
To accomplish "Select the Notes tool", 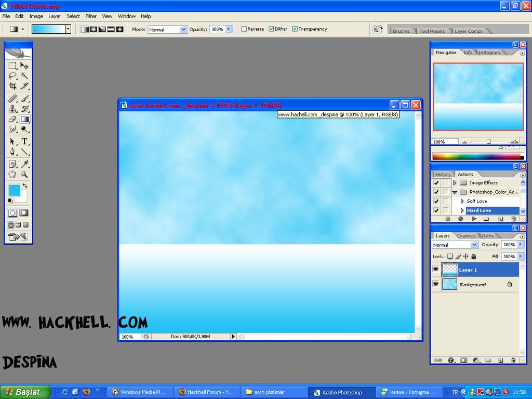I will [12, 164].
